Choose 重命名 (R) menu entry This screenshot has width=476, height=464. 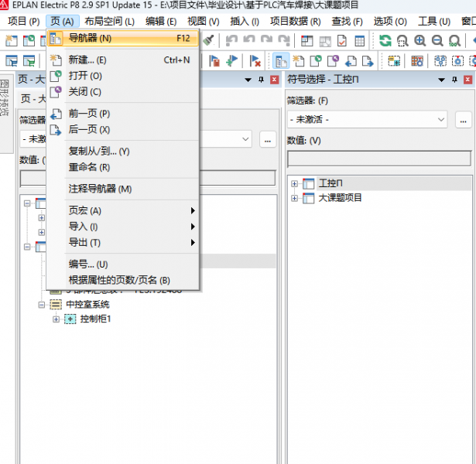[x=123, y=167]
